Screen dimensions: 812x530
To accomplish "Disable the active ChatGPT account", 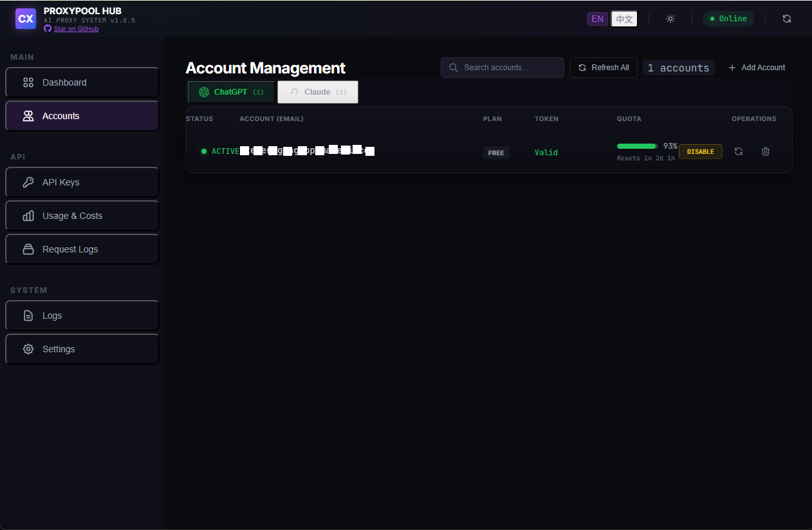I will click(x=700, y=151).
